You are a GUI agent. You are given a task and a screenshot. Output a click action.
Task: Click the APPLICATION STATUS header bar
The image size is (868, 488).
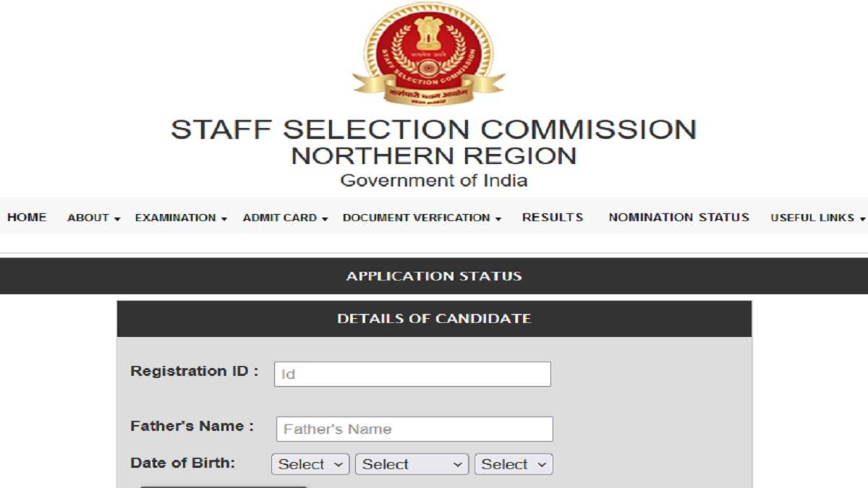[x=434, y=275]
